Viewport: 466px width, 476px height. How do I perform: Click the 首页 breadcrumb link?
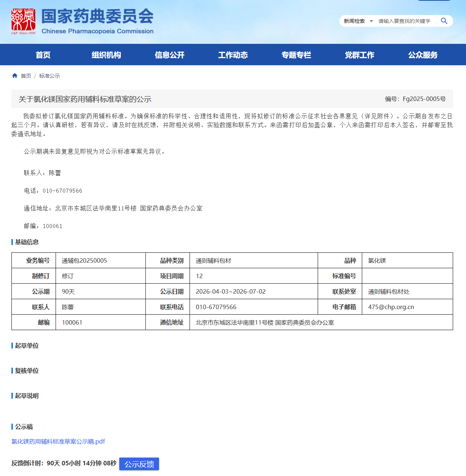coord(26,76)
